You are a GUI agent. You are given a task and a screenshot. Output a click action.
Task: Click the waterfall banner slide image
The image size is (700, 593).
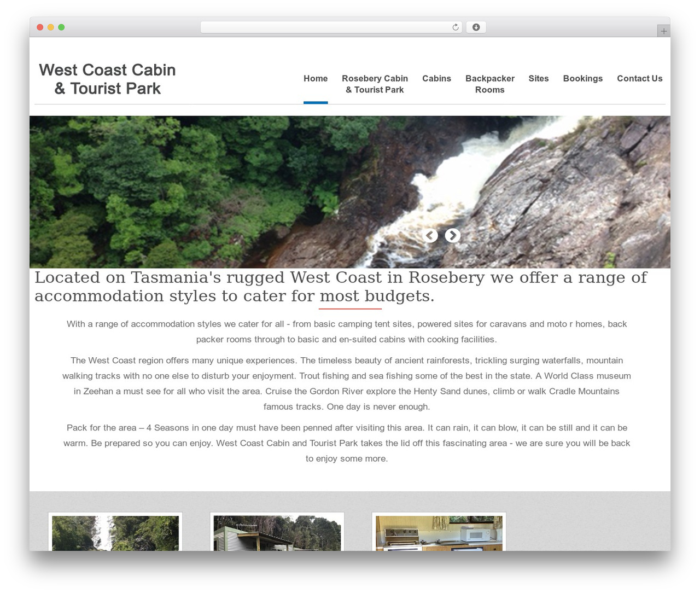click(x=350, y=191)
